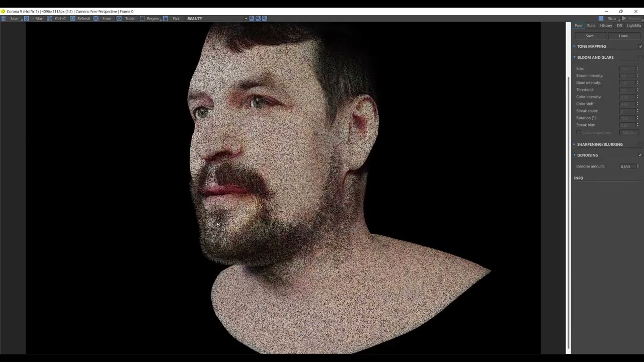Viewport: 644px width, 362px height.
Task: Click the Glare intensity spinner arrows
Action: click(637, 83)
